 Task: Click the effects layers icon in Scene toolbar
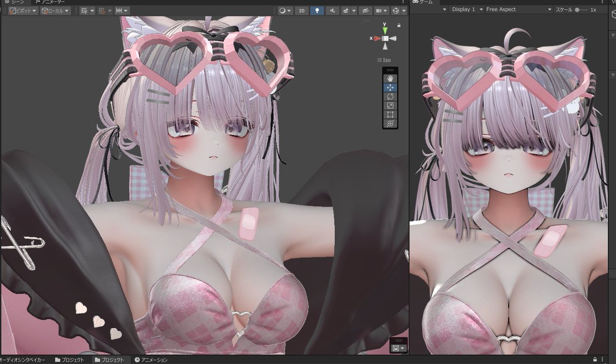click(x=346, y=10)
